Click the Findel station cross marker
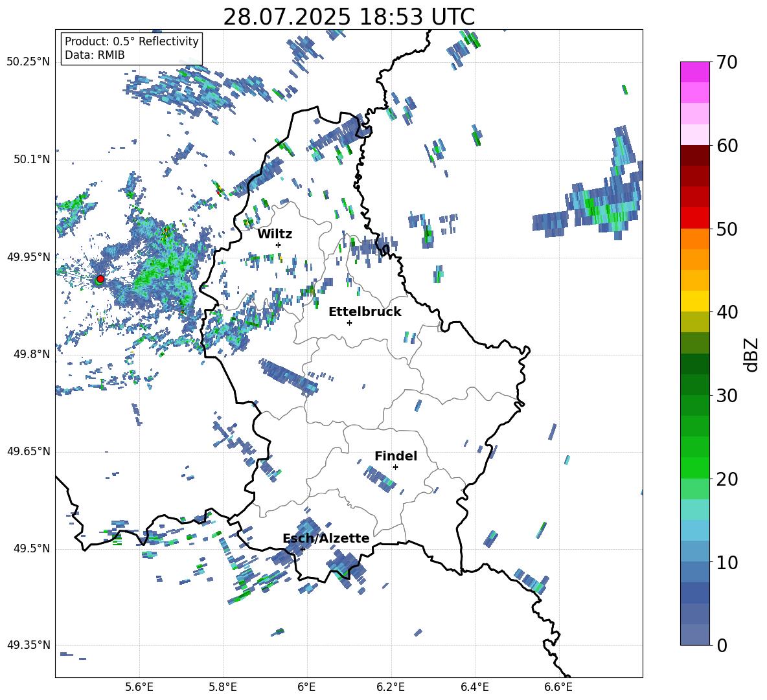The width and height of the screenshot is (767, 700). tap(395, 468)
